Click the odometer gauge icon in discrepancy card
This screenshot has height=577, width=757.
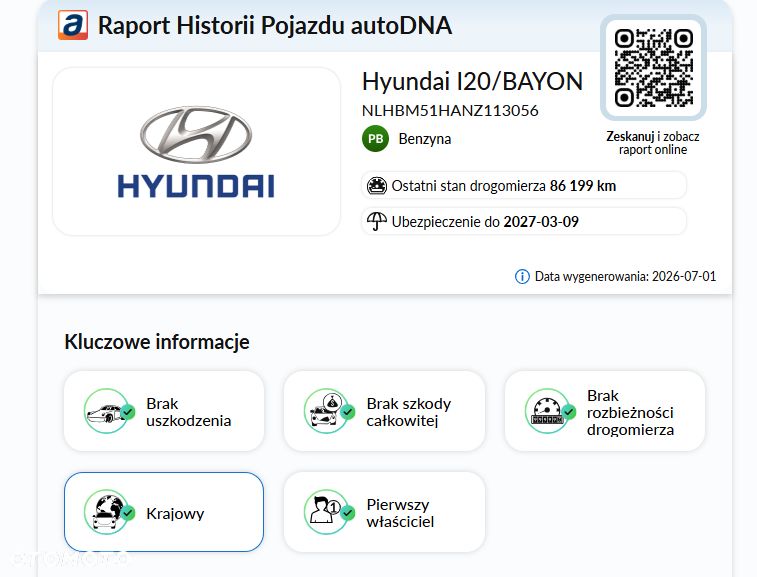(550, 411)
